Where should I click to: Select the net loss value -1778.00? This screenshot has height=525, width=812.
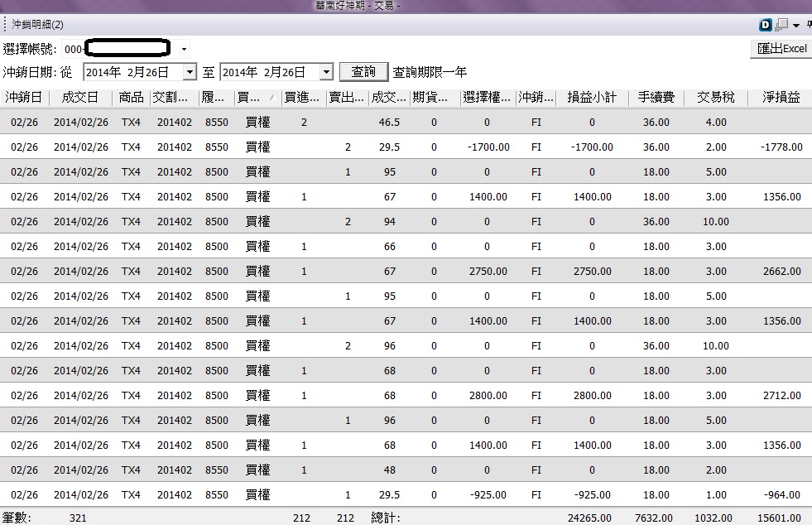click(x=781, y=147)
